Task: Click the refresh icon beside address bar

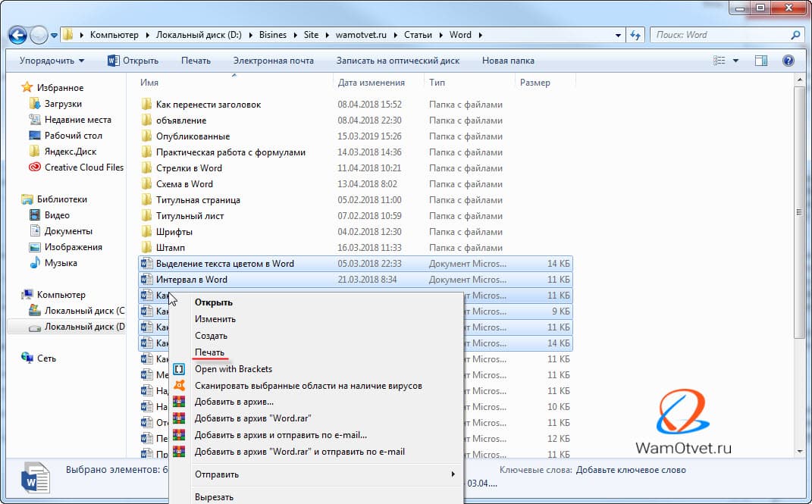Action: 635,35
